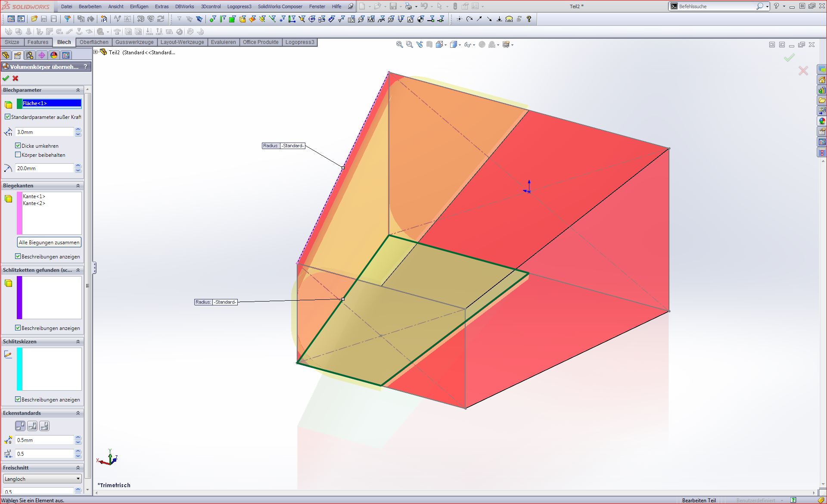Open the Datei menu

point(67,6)
